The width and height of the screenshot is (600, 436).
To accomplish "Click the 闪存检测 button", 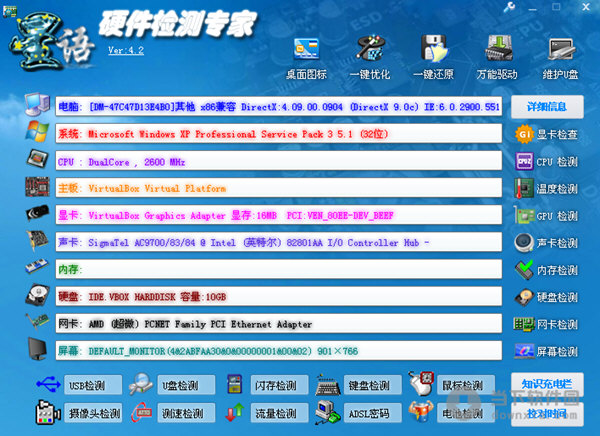I will click(279, 385).
